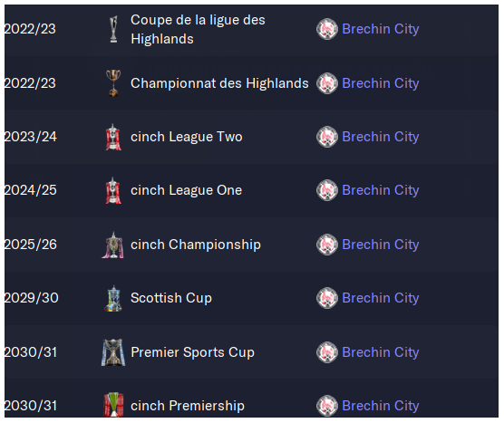Follow Brechin City link in cinch League One row

click(381, 190)
